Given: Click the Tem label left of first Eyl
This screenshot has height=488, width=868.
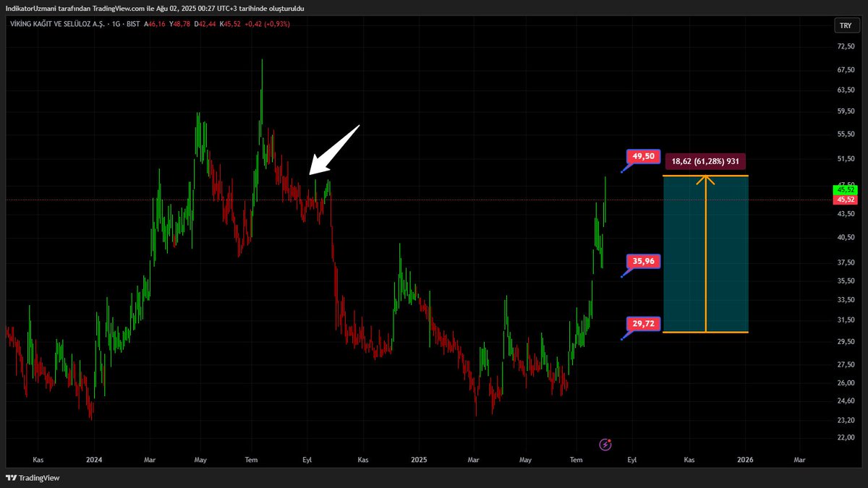Looking at the screenshot, I should coord(252,459).
